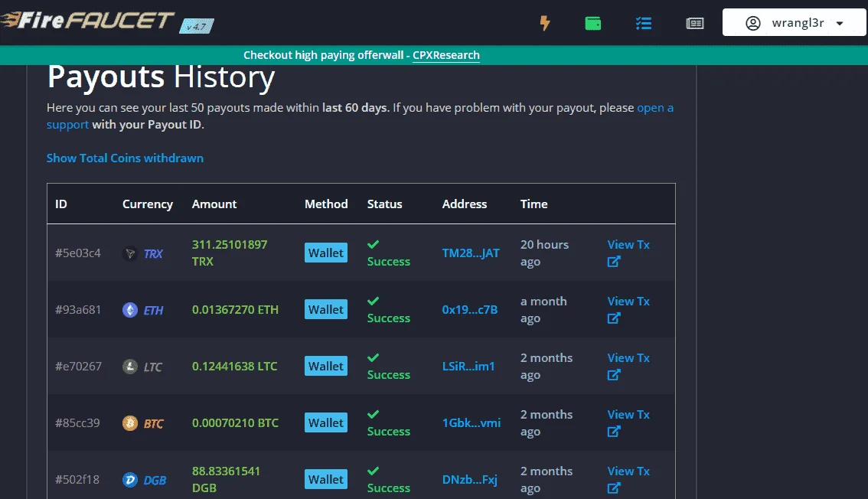
Task: Click the FireFaucet logo
Action: (x=89, y=21)
